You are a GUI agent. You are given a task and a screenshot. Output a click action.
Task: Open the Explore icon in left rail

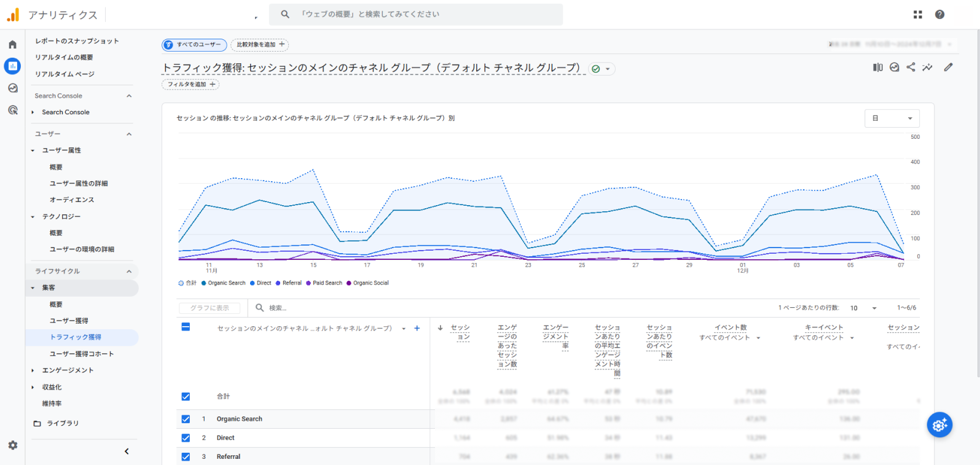(x=12, y=88)
